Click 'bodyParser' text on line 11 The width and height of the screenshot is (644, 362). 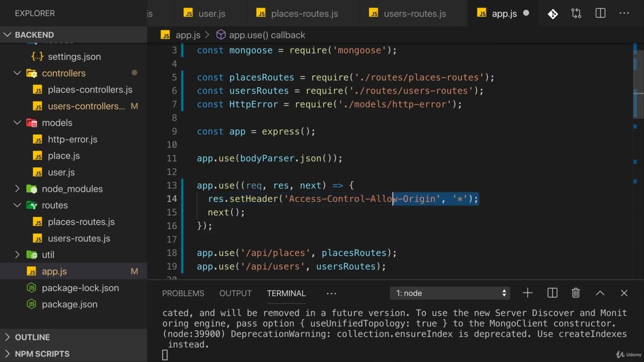(267, 158)
